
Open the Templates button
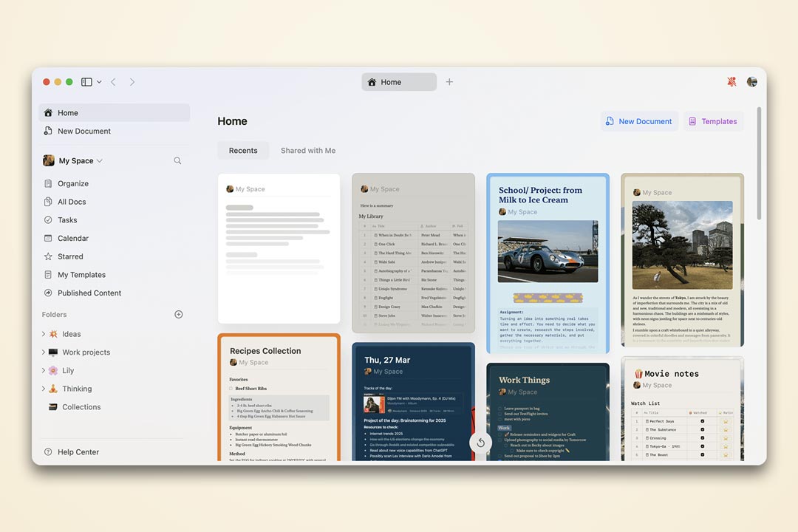click(712, 121)
